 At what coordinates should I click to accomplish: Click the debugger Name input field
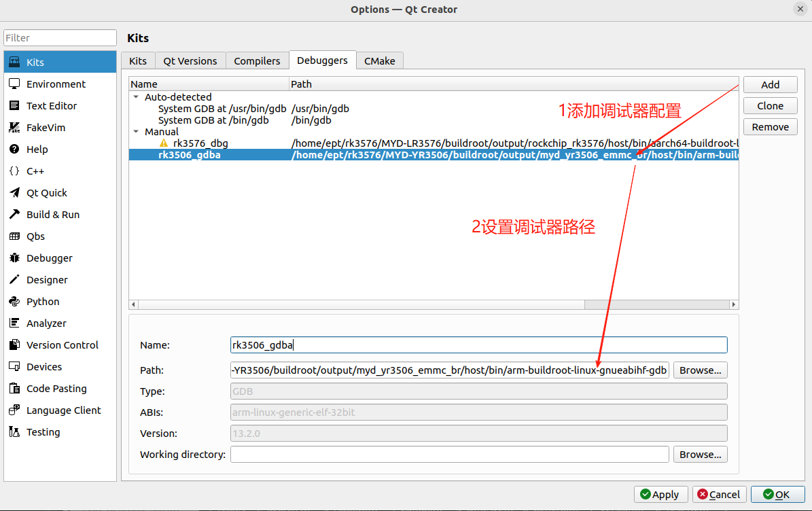[478, 345]
